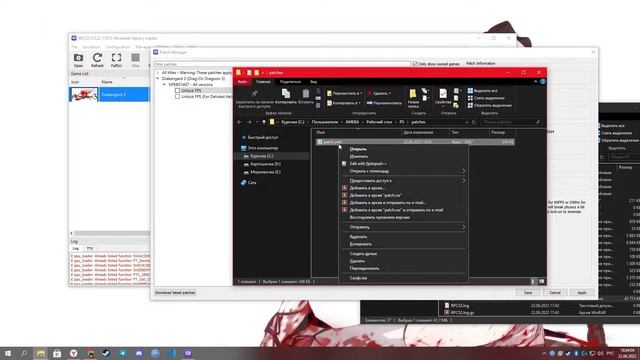
Task: Open the Поделиться ribbon tab
Action: click(290, 82)
